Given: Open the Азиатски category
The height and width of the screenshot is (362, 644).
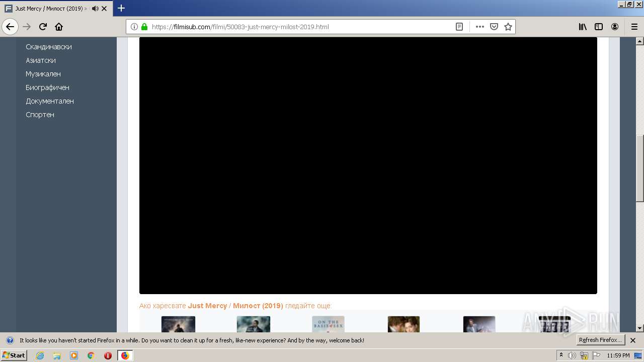Looking at the screenshot, I should tap(41, 60).
